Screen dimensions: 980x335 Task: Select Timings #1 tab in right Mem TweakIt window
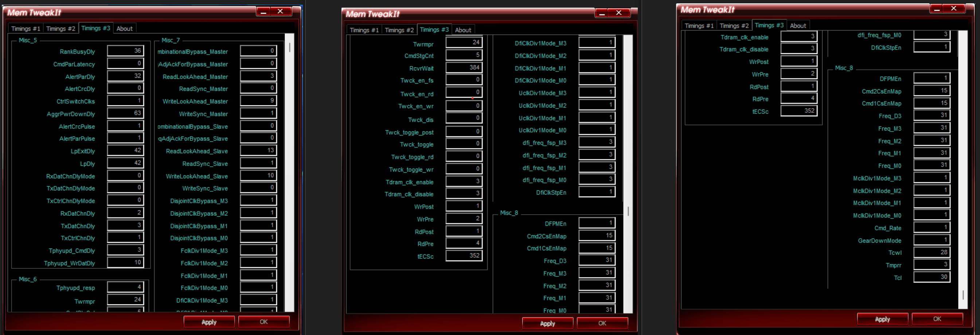pyautogui.click(x=699, y=26)
